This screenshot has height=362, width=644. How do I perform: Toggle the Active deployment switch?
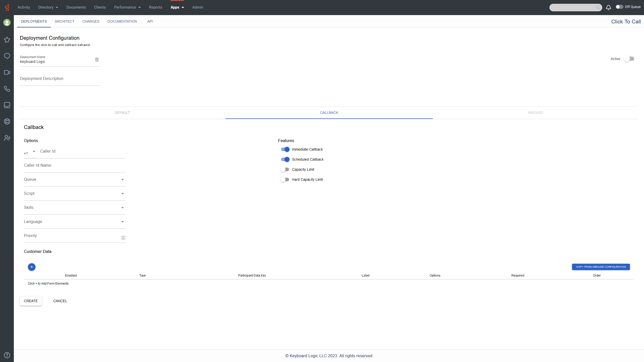point(629,59)
